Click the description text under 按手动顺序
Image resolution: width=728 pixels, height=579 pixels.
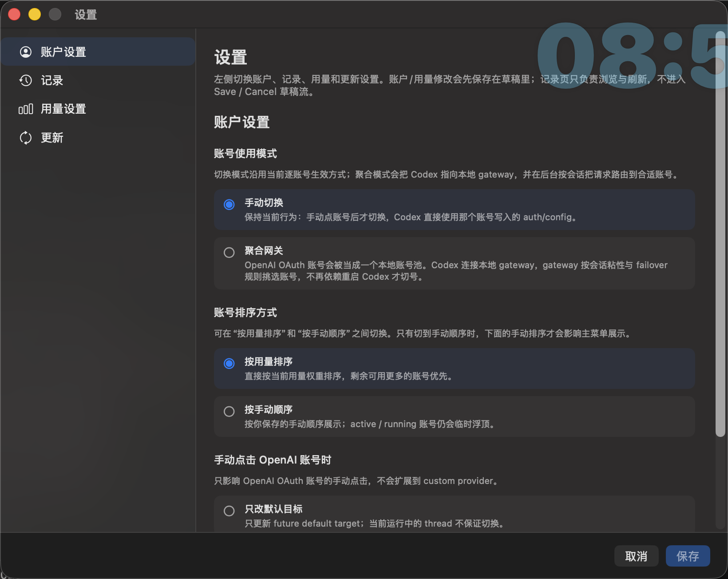369,424
